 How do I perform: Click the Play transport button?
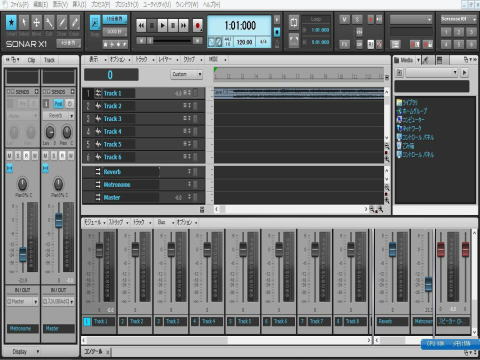(162, 25)
